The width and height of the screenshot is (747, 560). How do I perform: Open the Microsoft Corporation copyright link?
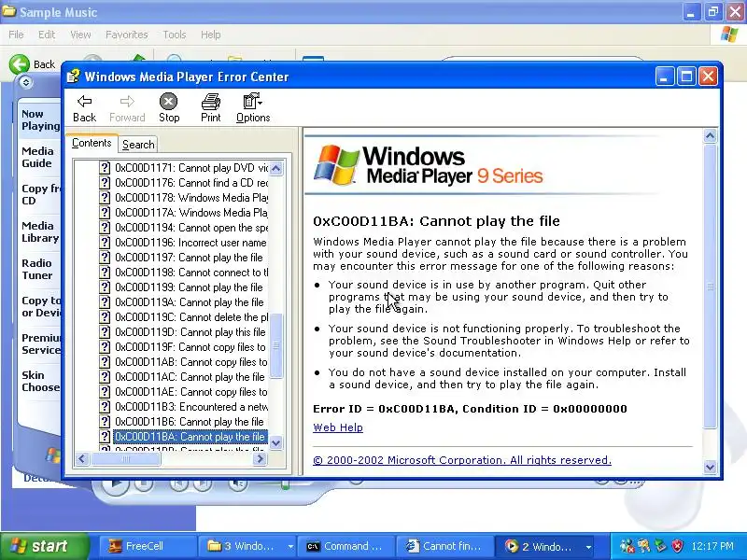click(x=462, y=460)
